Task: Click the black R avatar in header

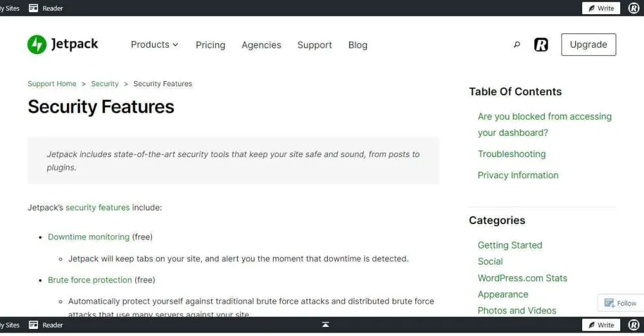Action: [541, 45]
